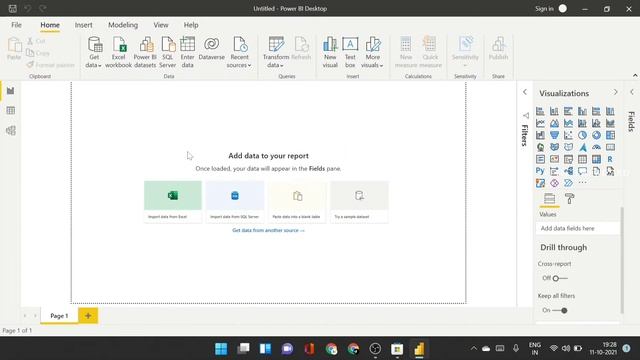Open the View ribbon tab
The height and width of the screenshot is (360, 640).
pyautogui.click(x=161, y=25)
